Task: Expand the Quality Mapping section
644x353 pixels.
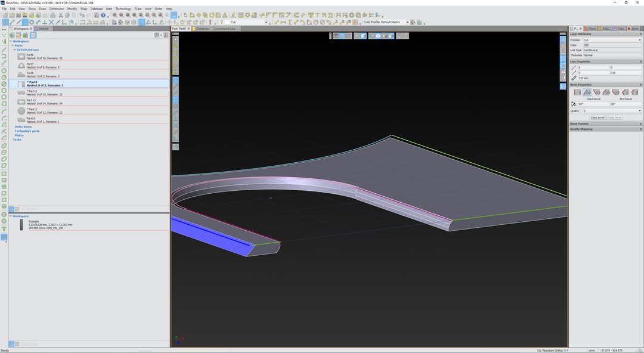Action: tap(640, 129)
